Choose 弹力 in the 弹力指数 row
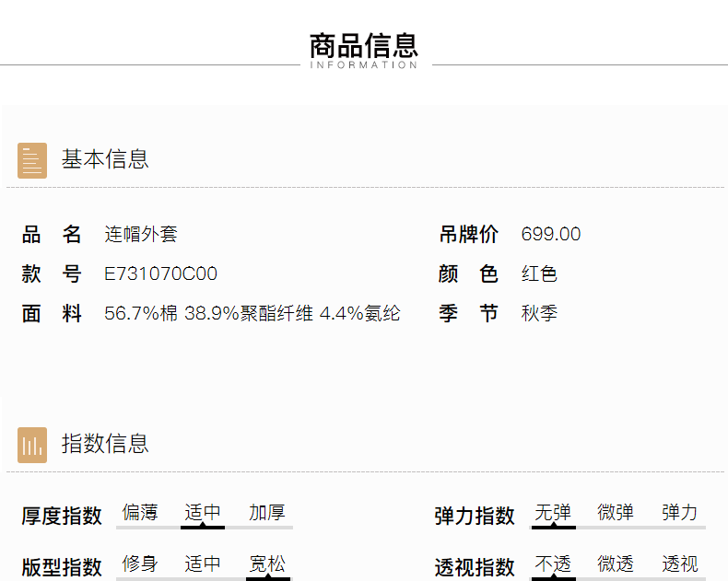The width and height of the screenshot is (728, 581). [680, 512]
